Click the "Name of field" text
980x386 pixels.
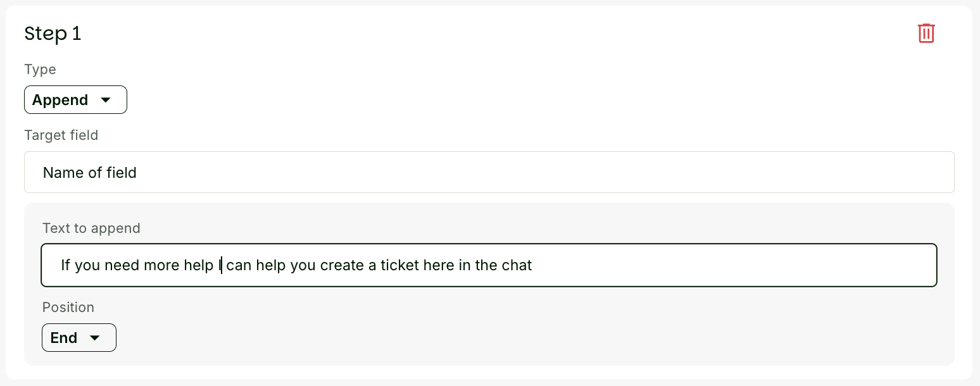click(x=90, y=173)
